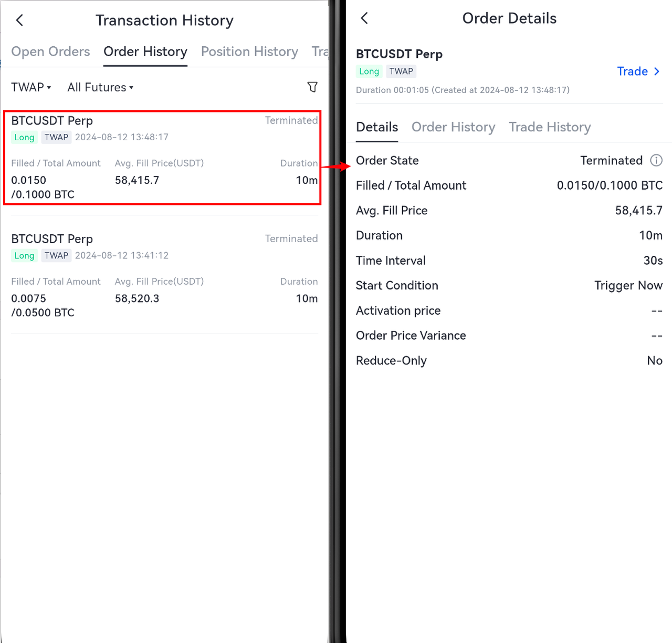This screenshot has height=643, width=672.
Task: Click the TWAP tag in Order Details header
Action: [x=401, y=71]
